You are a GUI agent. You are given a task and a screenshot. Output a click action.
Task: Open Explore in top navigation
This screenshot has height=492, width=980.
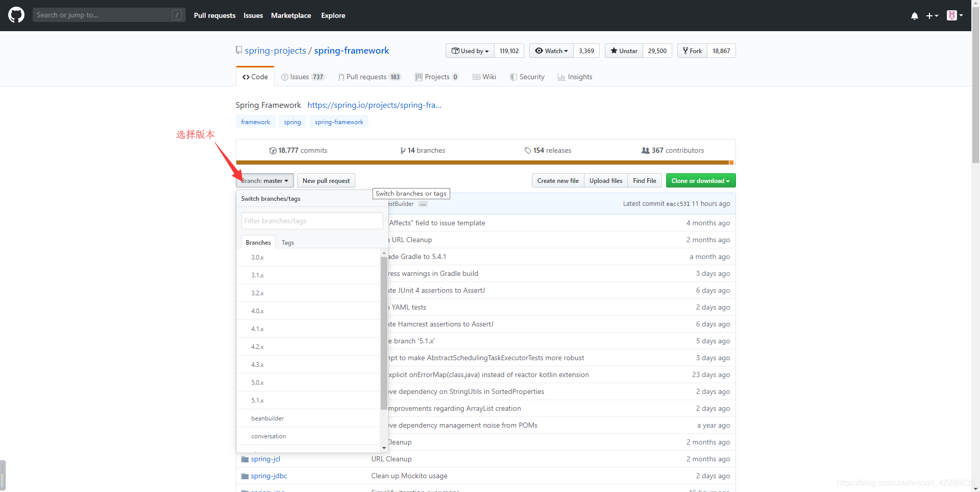coord(333,15)
